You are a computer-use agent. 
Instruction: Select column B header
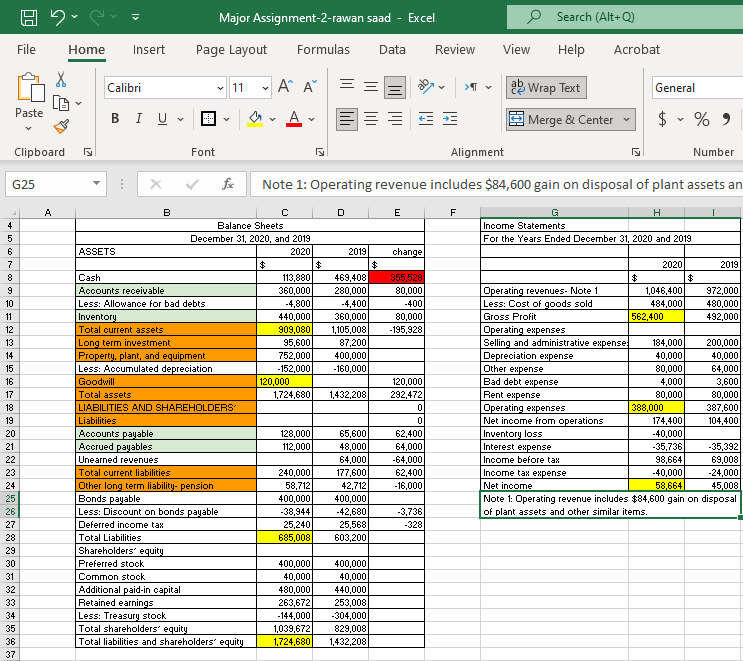[x=166, y=213]
